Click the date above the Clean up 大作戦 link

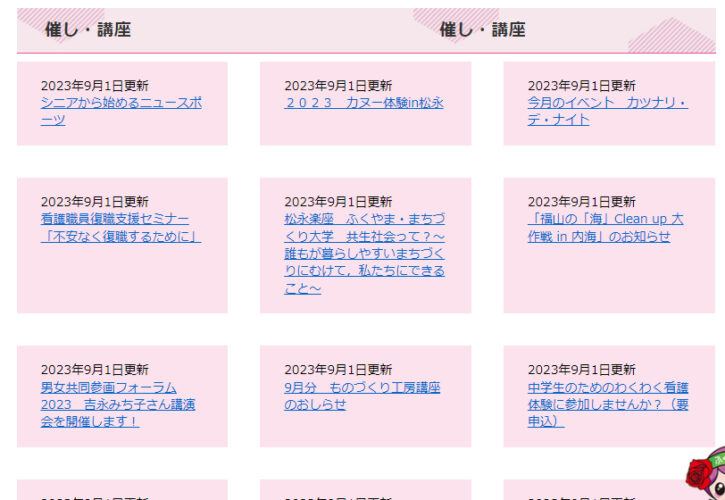[x=581, y=202]
